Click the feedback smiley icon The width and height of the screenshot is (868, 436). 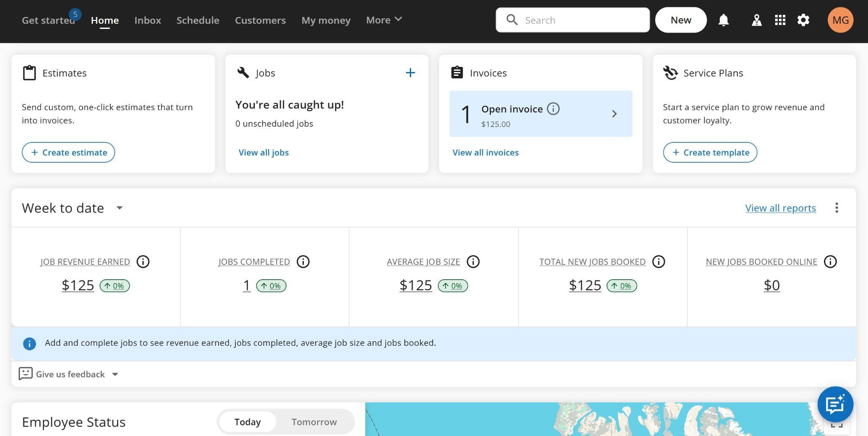click(25, 374)
